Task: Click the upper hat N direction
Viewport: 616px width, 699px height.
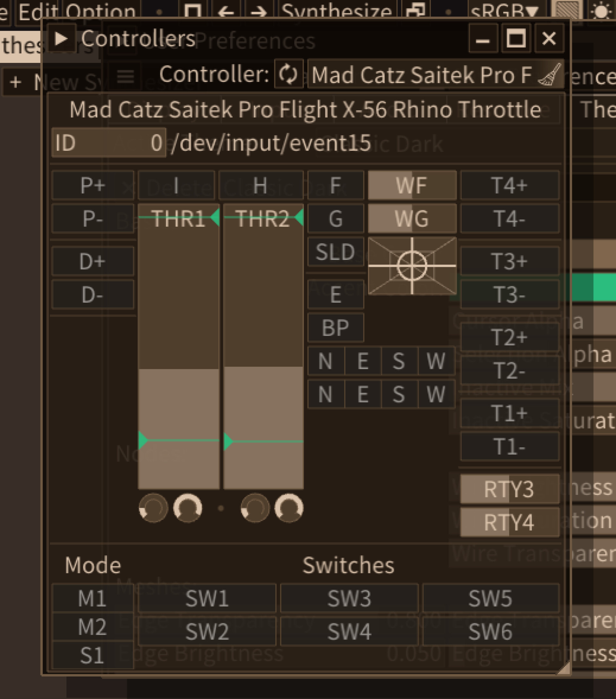Action: [x=326, y=361]
